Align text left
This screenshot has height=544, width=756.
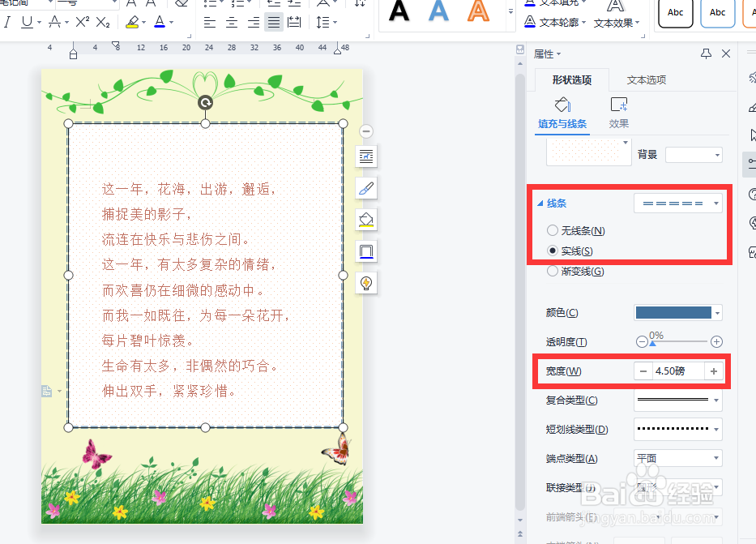pos(209,22)
